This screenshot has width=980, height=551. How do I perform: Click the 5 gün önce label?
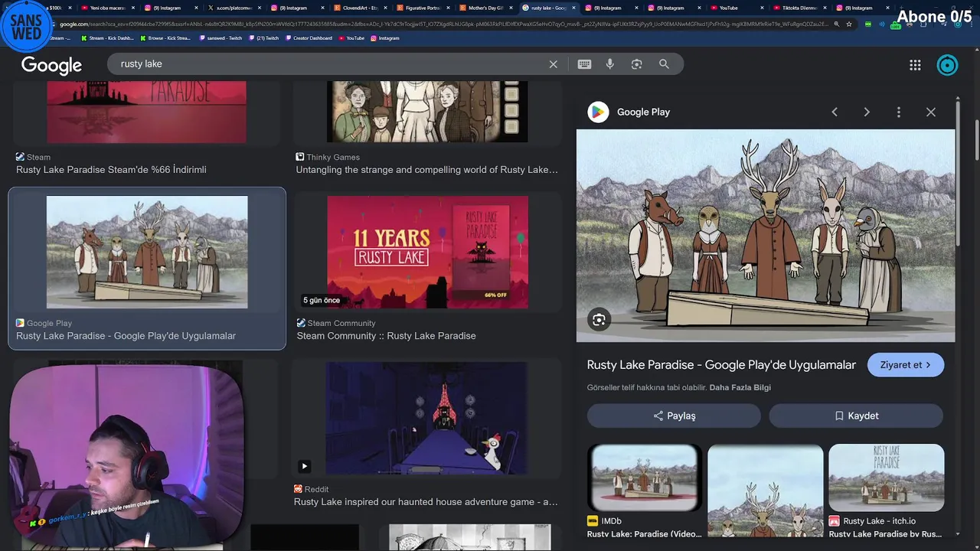(322, 300)
